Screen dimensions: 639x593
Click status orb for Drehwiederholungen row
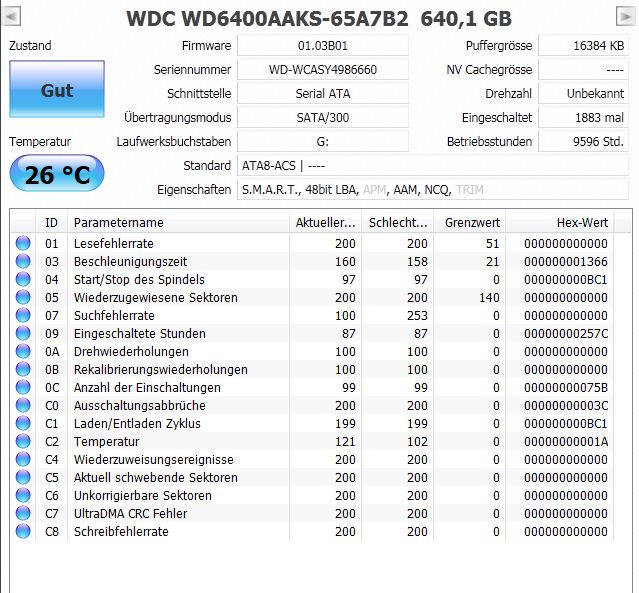click(x=23, y=351)
